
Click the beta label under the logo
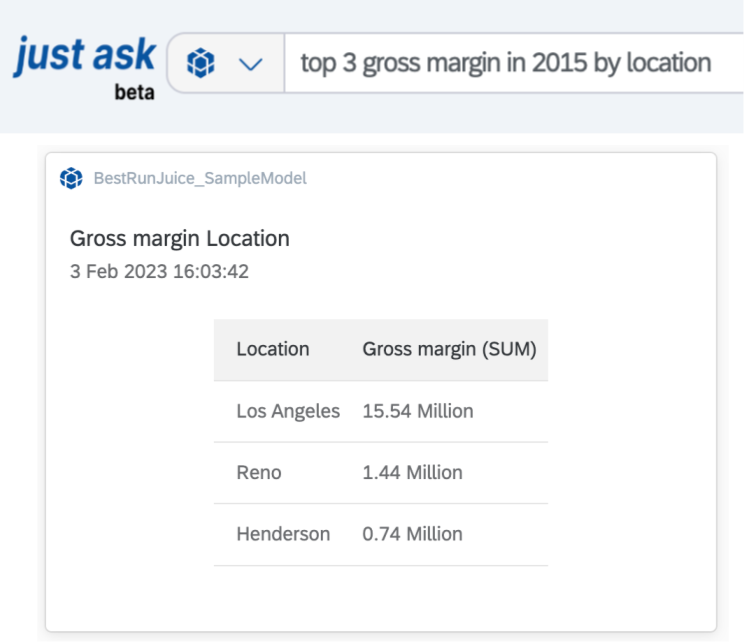[134, 93]
